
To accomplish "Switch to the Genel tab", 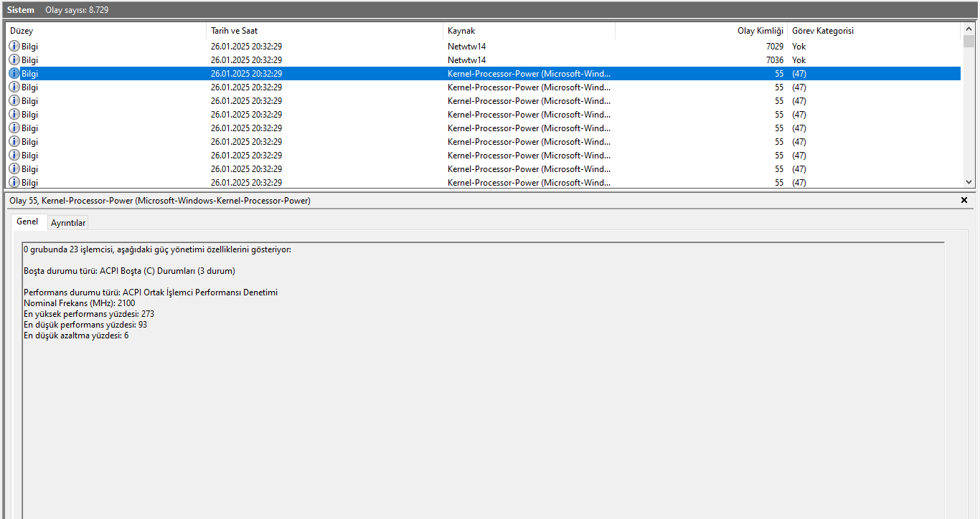I will tap(27, 222).
